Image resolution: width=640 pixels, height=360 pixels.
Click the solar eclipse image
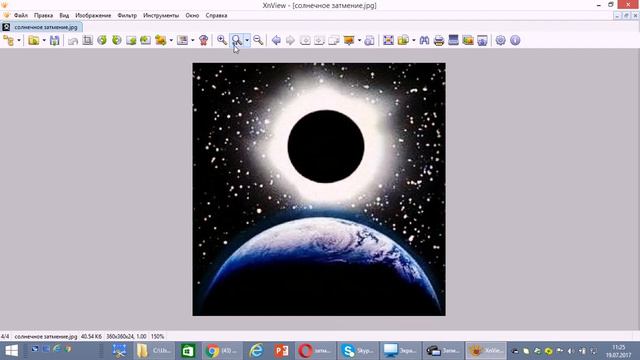[x=319, y=189]
